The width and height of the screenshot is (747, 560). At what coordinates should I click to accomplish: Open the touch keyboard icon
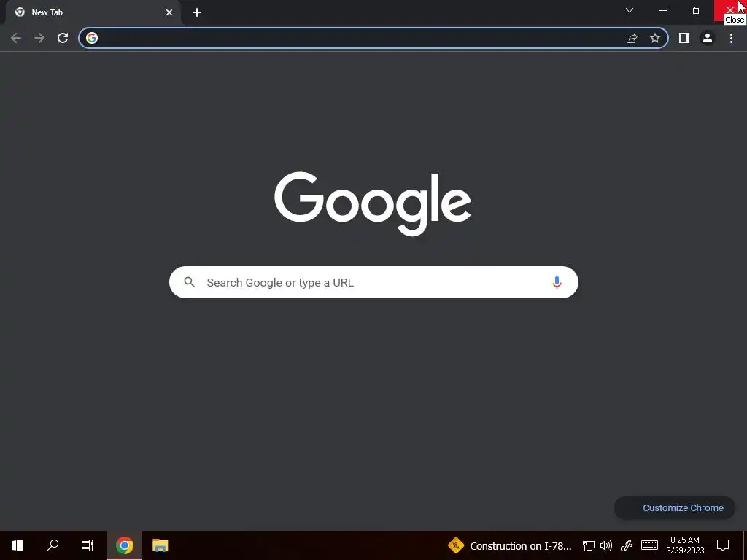click(649, 545)
